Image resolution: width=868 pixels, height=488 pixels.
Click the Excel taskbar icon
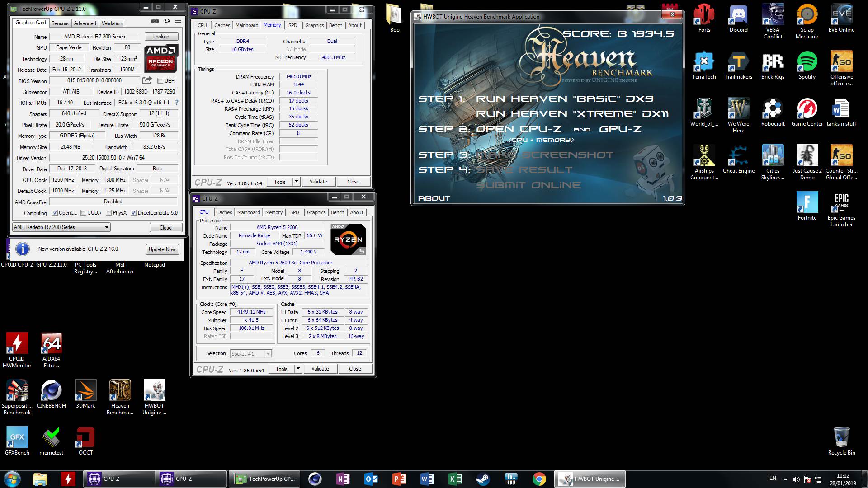(x=455, y=479)
